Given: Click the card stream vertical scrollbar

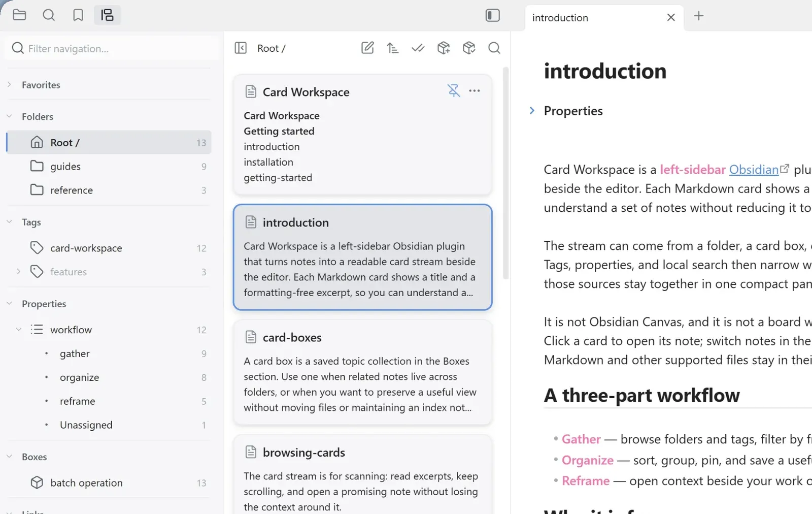Looking at the screenshot, I should click(505, 173).
